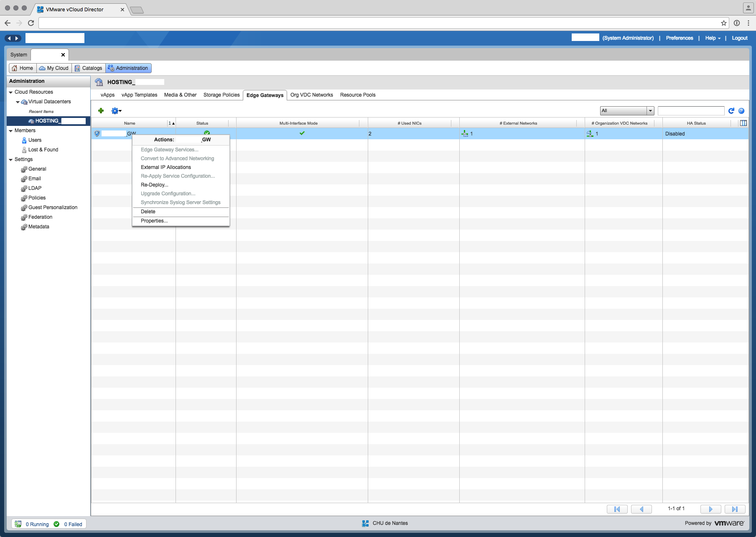
Task: Click the next page arrow button
Action: point(710,509)
